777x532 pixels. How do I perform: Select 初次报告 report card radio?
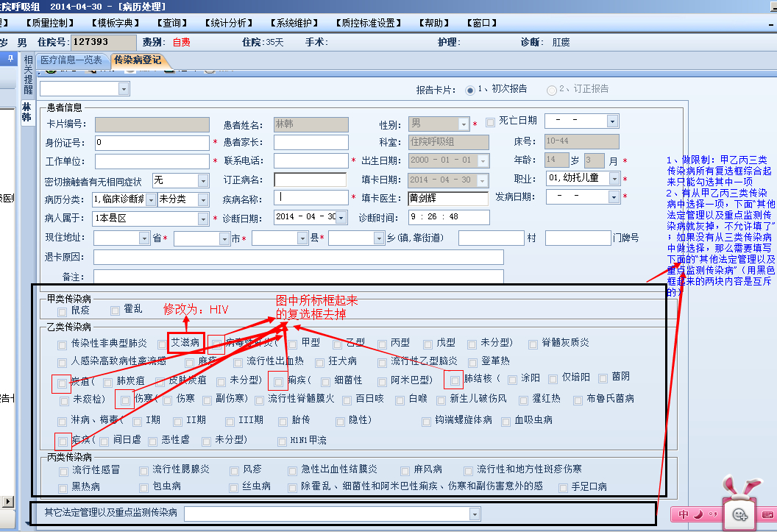click(469, 91)
